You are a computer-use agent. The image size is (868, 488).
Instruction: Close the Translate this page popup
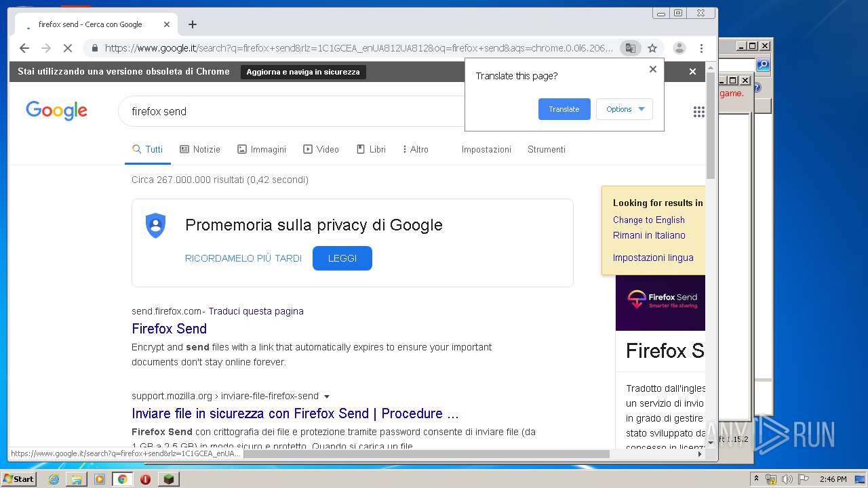[x=653, y=69]
